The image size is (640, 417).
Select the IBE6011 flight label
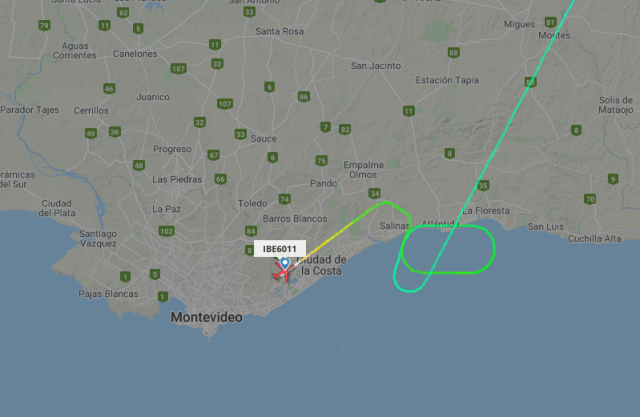tap(280, 249)
